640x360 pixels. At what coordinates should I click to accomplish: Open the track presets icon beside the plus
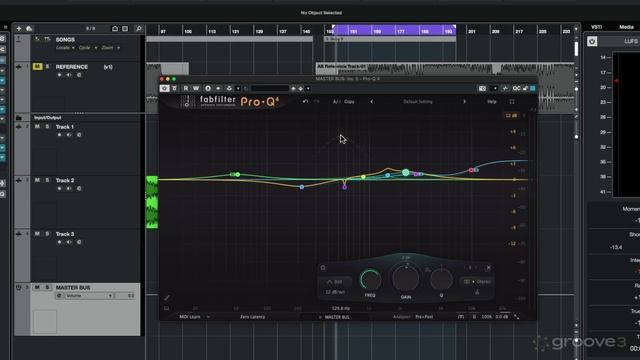coord(29,29)
